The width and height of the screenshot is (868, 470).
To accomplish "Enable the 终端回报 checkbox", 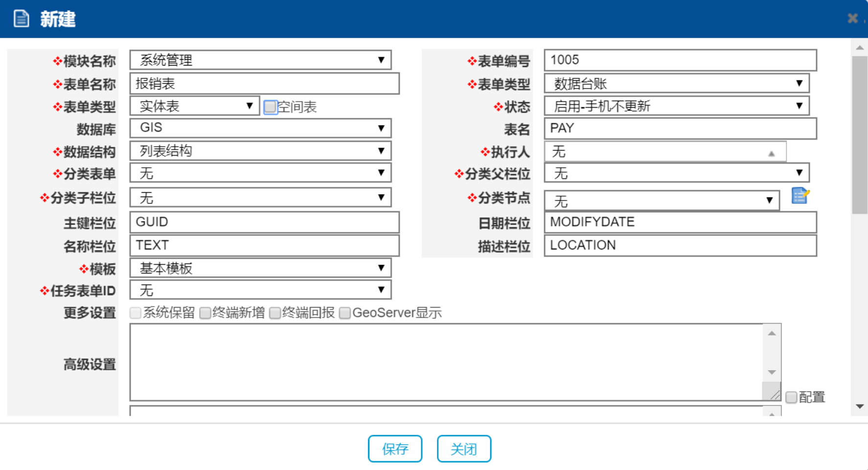I will [275, 313].
